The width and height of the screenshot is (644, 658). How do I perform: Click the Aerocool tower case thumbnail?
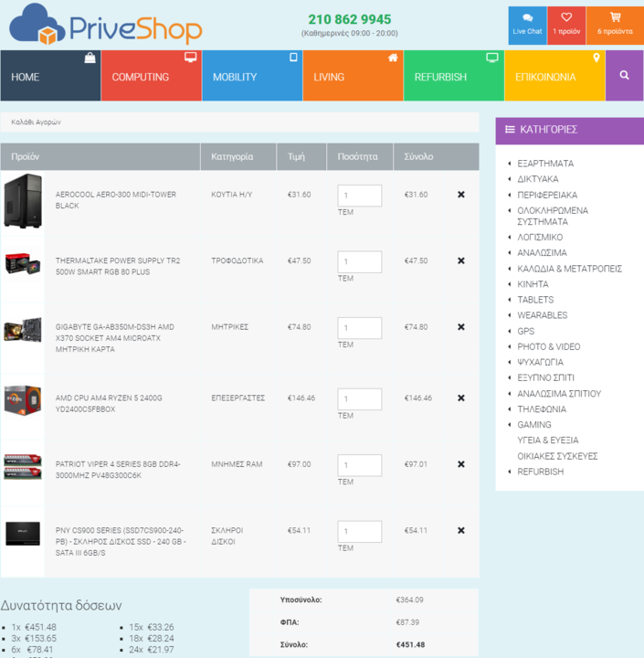(23, 200)
